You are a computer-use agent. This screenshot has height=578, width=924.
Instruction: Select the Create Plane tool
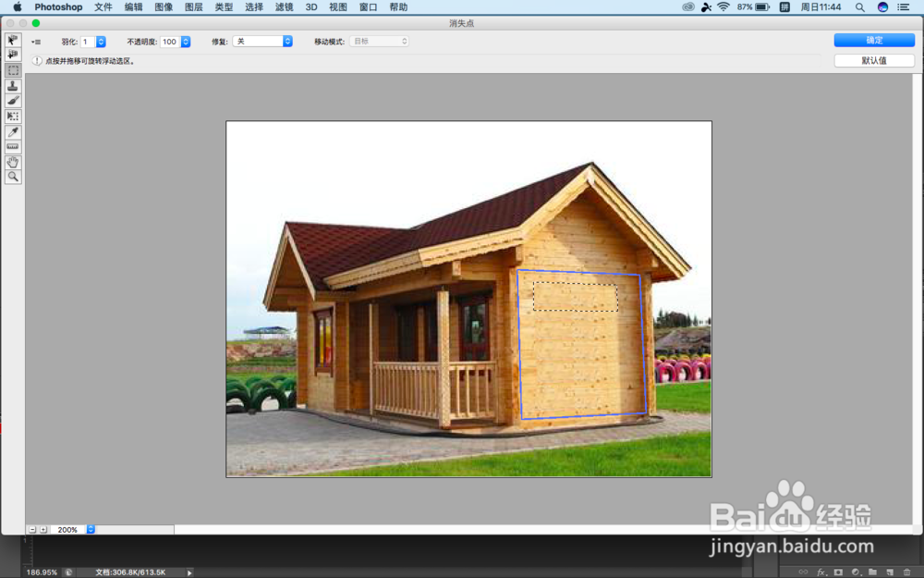13,55
